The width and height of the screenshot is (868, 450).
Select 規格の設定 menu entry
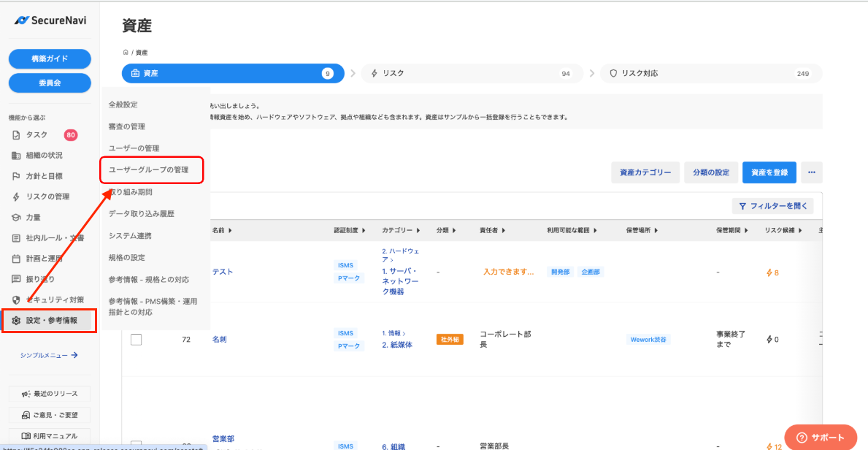click(x=127, y=258)
